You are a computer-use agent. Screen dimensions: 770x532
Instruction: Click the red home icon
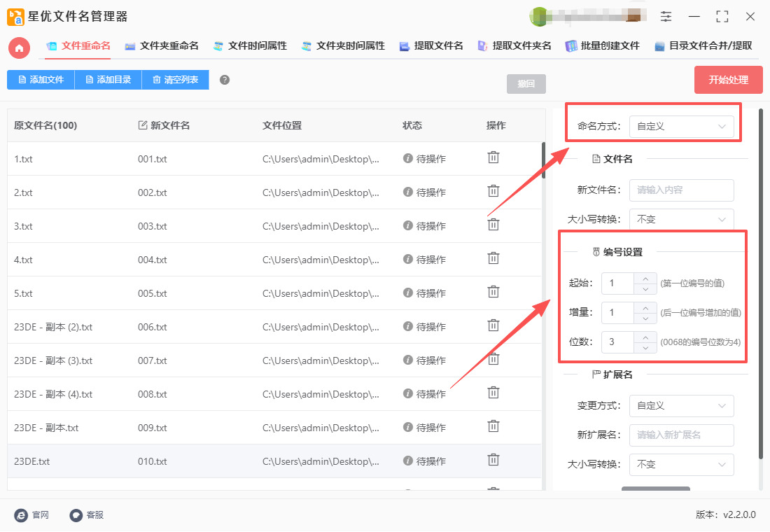pos(19,48)
